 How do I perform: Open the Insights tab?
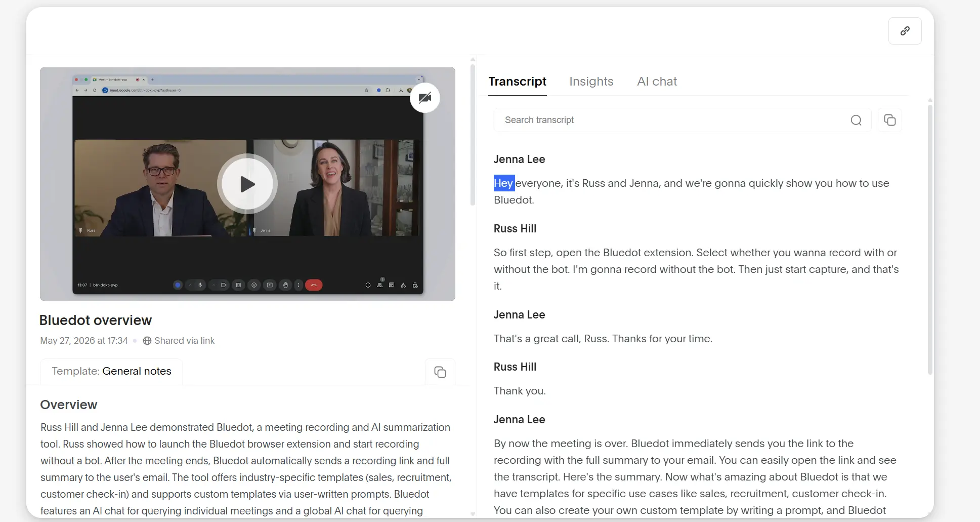pos(591,82)
